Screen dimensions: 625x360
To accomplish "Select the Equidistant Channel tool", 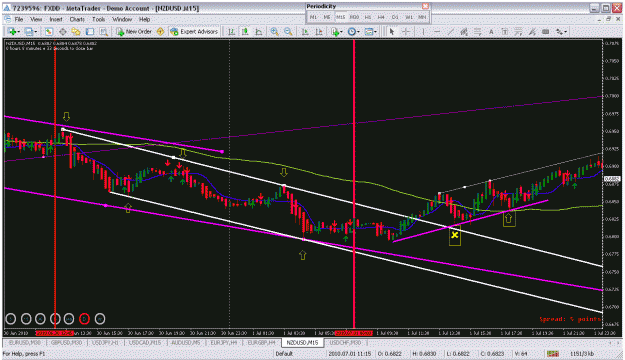I will [464, 31].
